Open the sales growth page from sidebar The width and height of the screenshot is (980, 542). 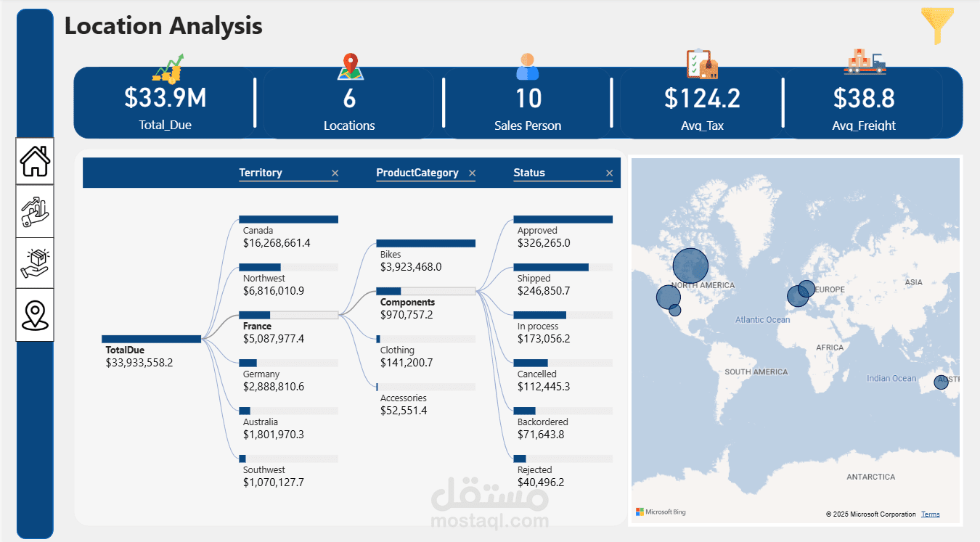coord(34,211)
